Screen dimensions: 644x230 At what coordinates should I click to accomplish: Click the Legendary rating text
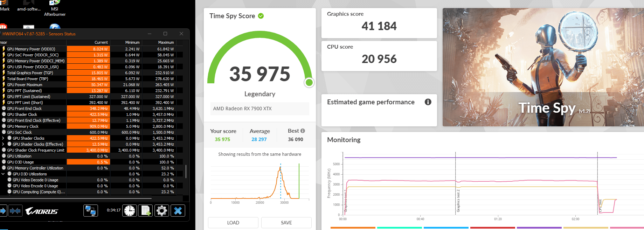(x=260, y=94)
